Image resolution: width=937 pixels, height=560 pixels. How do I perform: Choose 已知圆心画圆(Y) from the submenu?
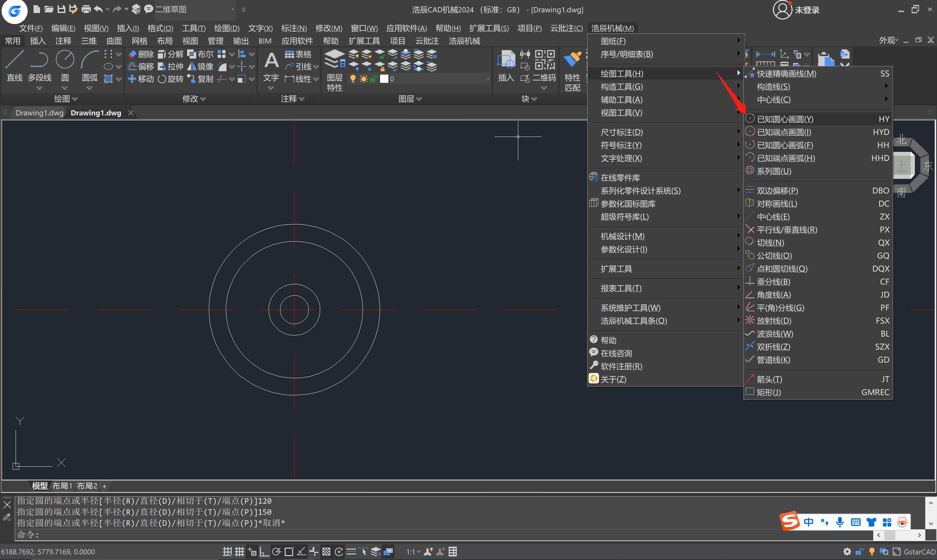(785, 119)
